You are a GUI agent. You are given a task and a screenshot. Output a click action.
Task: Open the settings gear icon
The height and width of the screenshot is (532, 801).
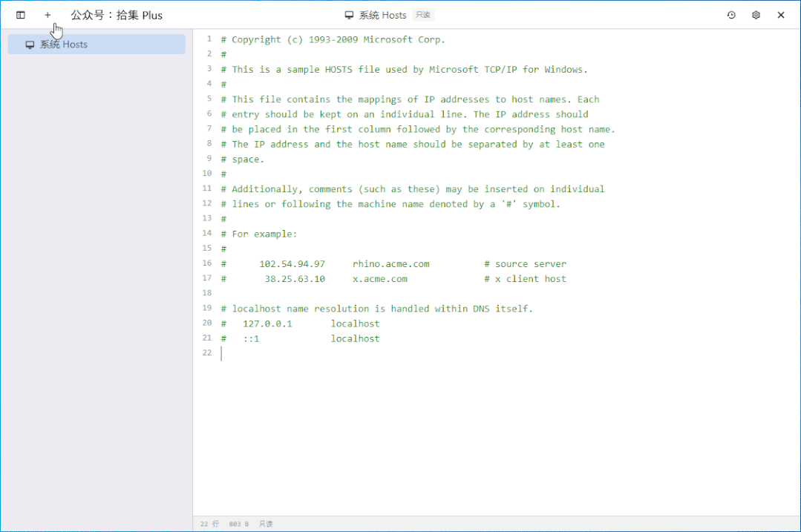click(756, 15)
